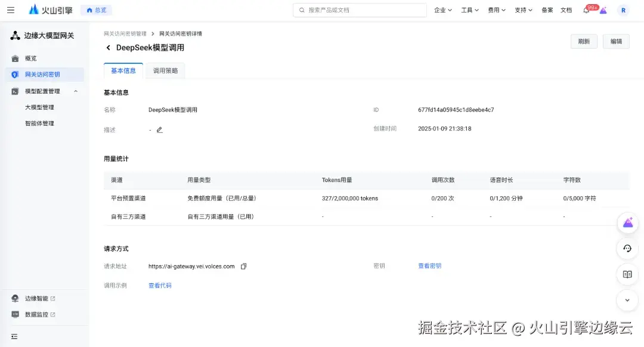Open 大模型管理 in the sidebar
This screenshot has height=347, width=644.
[x=39, y=107]
